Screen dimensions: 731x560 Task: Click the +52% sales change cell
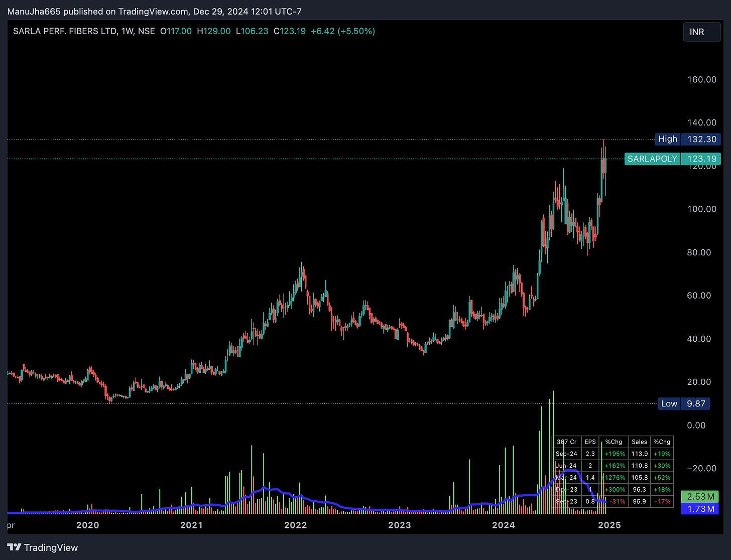coord(662,478)
